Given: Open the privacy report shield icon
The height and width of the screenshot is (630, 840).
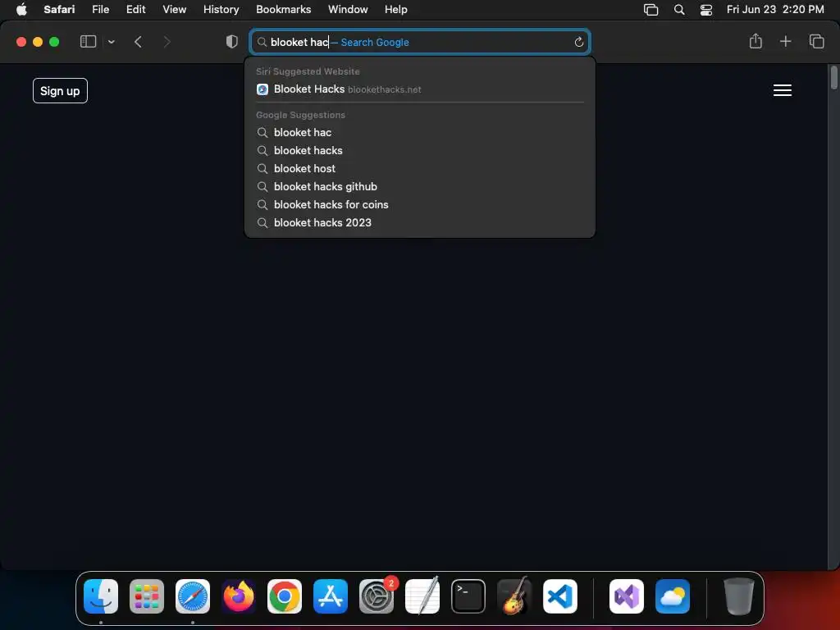Looking at the screenshot, I should 232,42.
